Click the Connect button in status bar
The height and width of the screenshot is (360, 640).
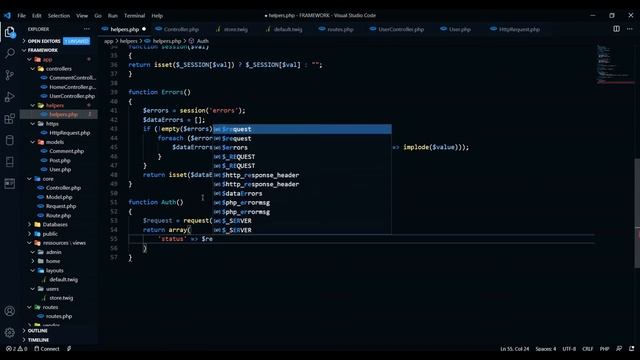click(x=47, y=349)
